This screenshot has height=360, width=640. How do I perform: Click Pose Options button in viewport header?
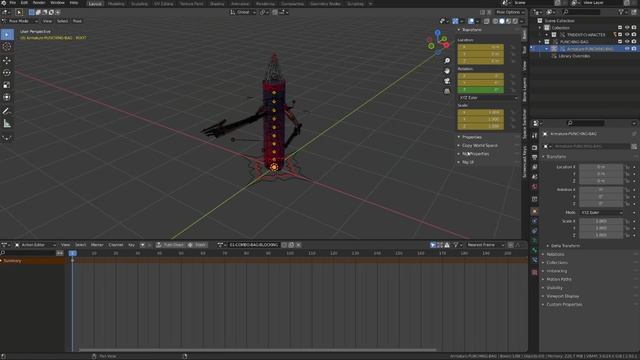pos(509,12)
